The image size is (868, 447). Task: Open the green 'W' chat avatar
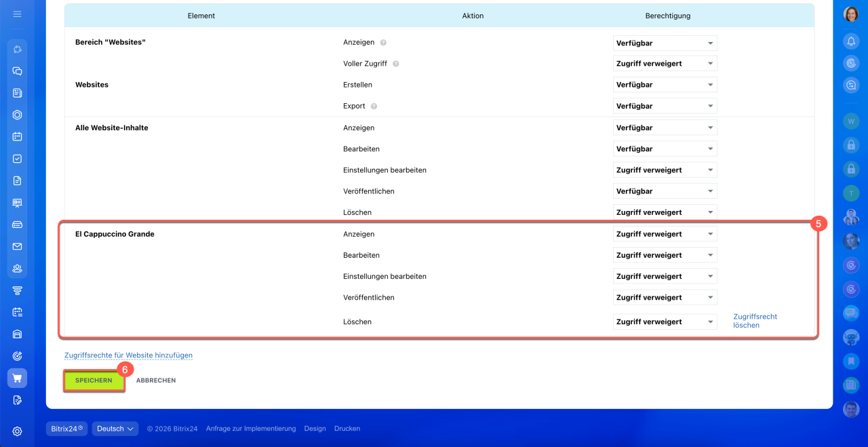click(x=851, y=121)
